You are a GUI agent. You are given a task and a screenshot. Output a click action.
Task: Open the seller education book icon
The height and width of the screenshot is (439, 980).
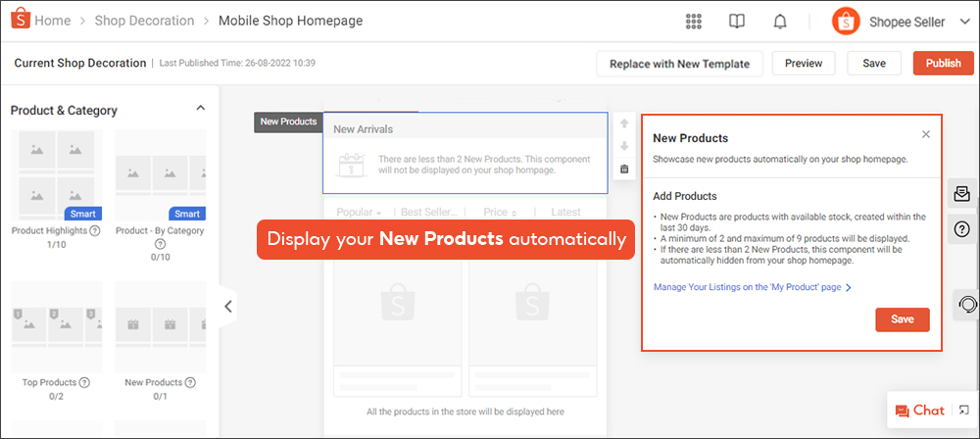tap(737, 22)
